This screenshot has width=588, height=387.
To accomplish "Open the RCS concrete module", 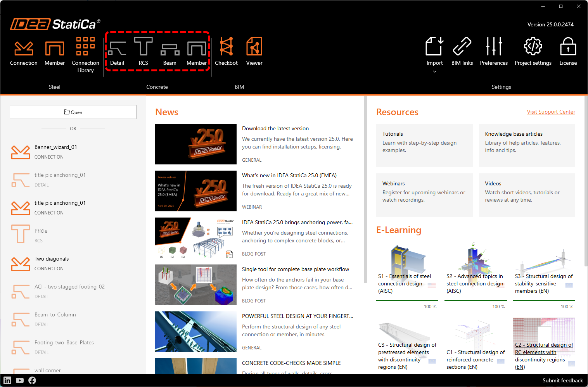I will click(144, 52).
